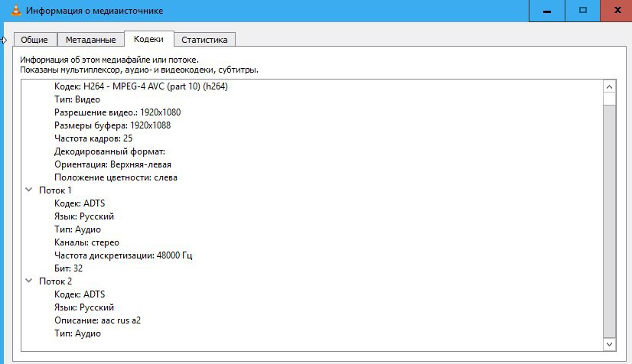Select the row Бит: 32
This screenshot has width=632, height=364.
(x=69, y=268)
